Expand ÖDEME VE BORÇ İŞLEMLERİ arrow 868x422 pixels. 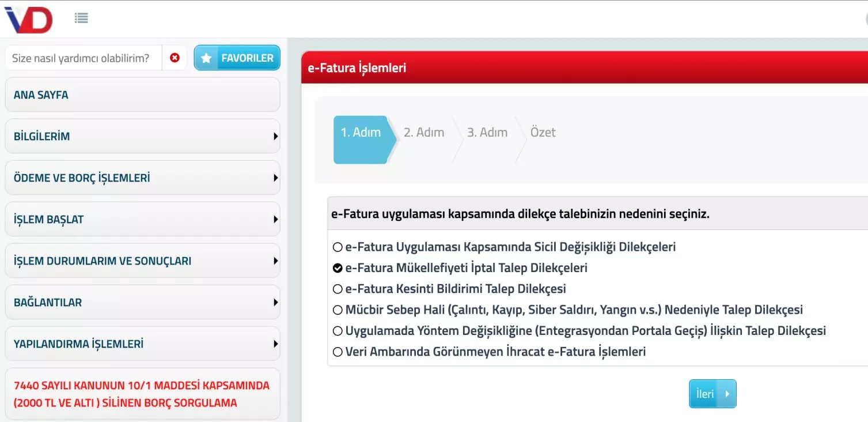pos(275,178)
